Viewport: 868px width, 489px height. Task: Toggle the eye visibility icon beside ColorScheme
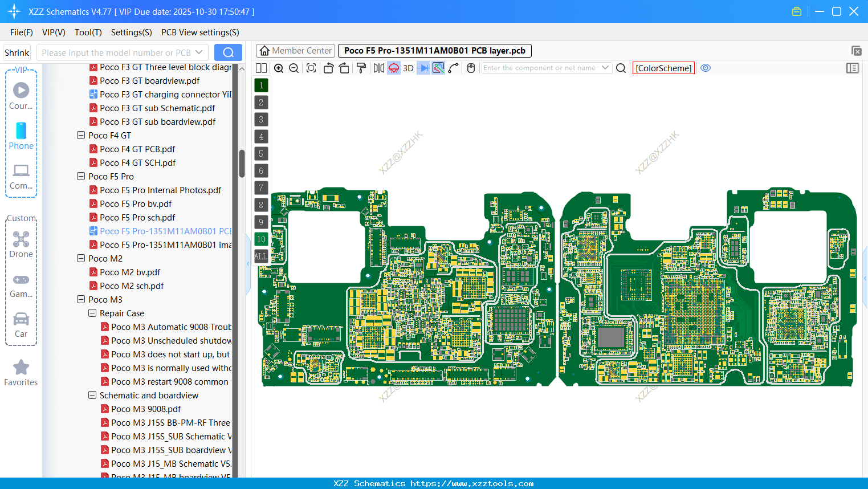[x=706, y=68]
